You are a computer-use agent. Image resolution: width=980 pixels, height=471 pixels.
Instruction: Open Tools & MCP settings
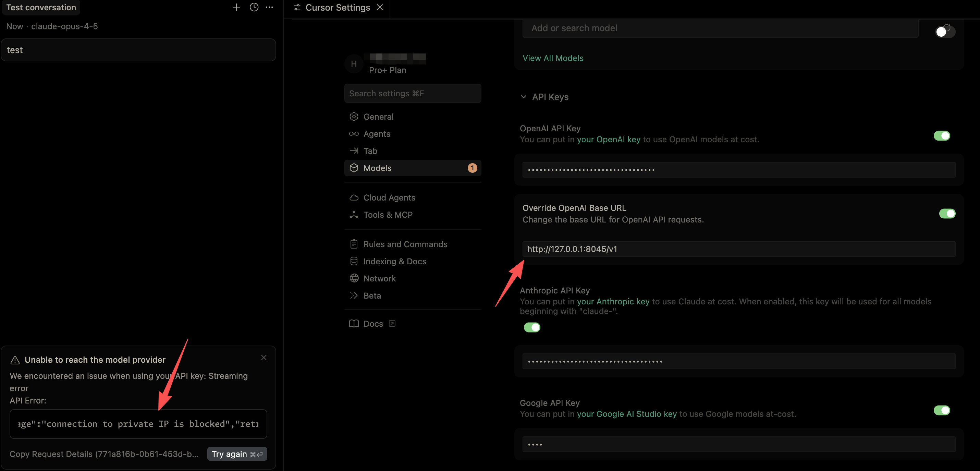click(387, 215)
